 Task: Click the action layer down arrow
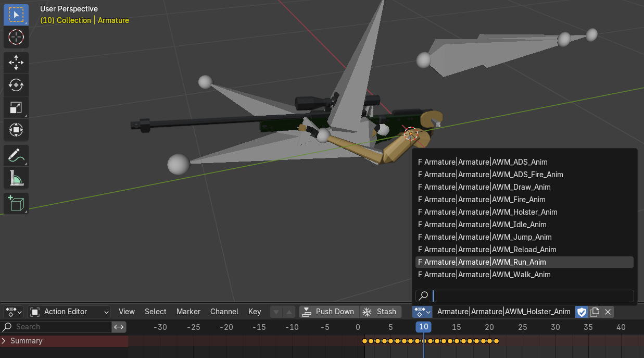pyautogui.click(x=276, y=312)
